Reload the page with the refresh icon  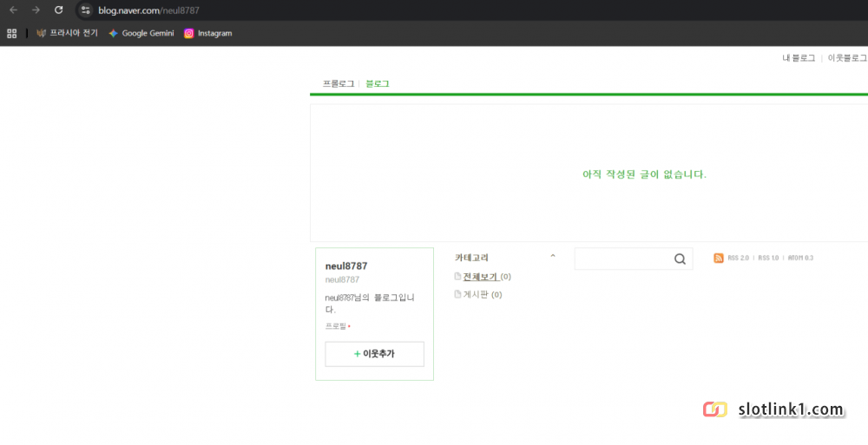pyautogui.click(x=58, y=10)
